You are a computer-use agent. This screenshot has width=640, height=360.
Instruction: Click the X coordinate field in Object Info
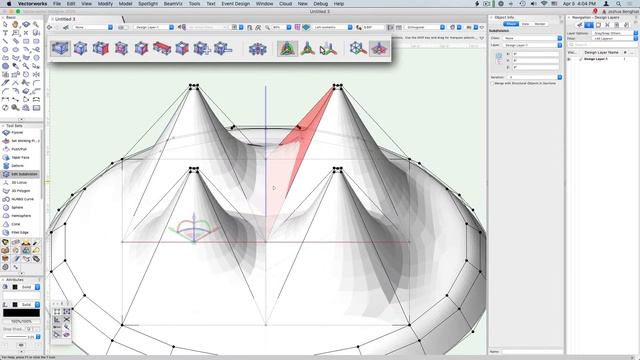536,54
